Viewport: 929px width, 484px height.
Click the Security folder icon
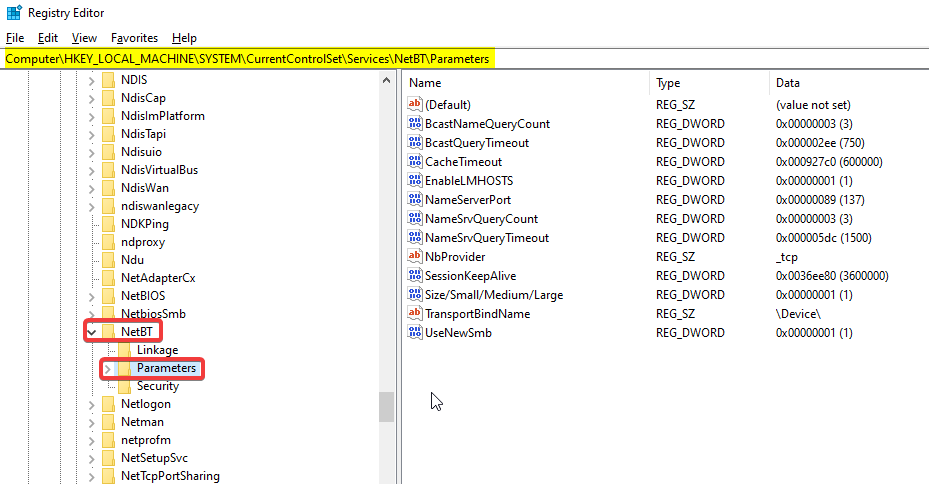(124, 386)
